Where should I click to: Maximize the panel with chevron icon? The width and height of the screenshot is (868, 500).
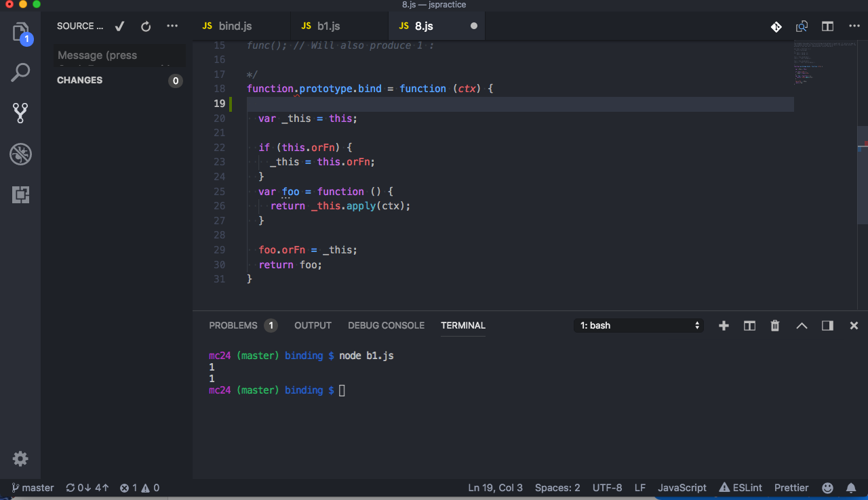pyautogui.click(x=802, y=325)
